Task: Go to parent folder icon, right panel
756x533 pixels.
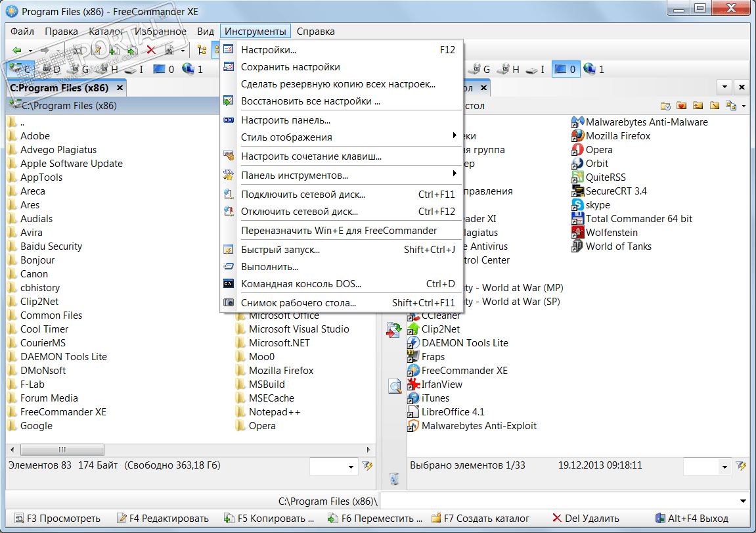Action: point(698,106)
